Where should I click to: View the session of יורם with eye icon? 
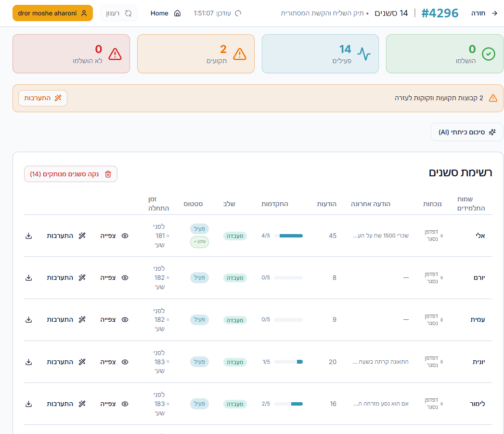point(125,277)
